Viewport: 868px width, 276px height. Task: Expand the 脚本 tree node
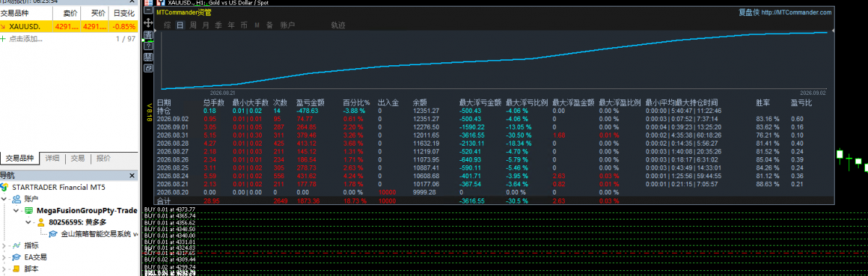tap(4, 269)
